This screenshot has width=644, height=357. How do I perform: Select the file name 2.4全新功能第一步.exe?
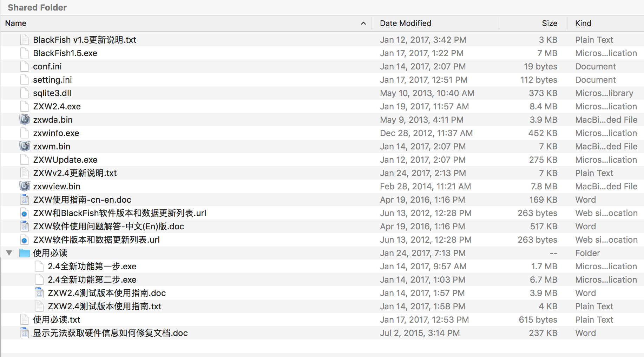tap(92, 266)
